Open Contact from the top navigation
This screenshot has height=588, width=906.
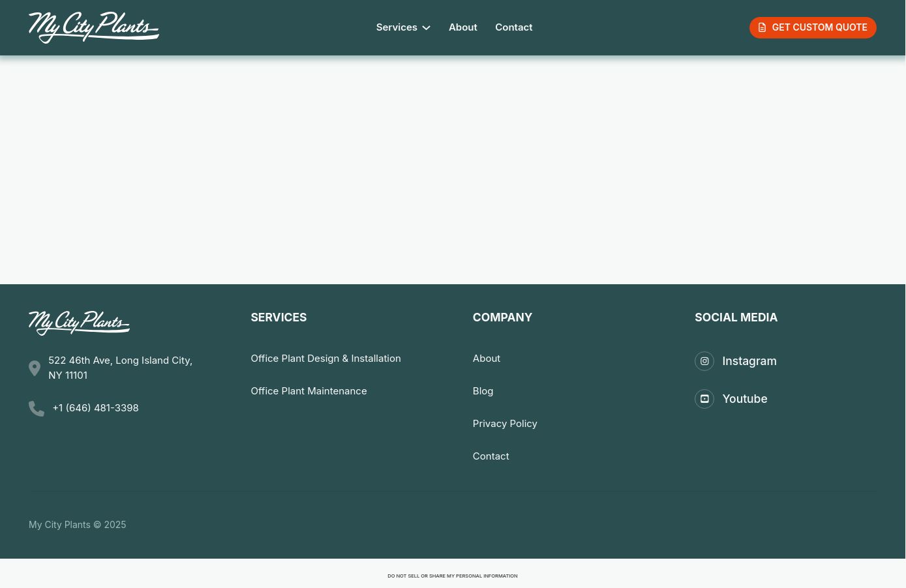click(x=513, y=27)
